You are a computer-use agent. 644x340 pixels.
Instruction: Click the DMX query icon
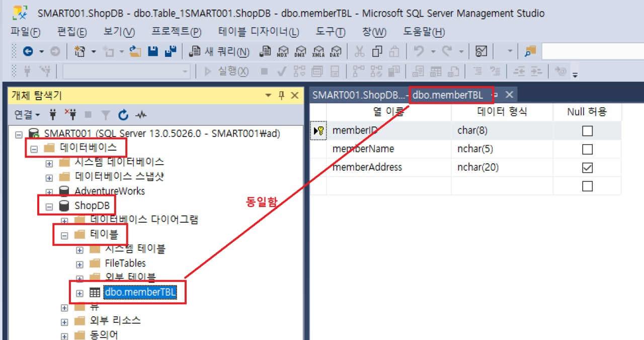click(x=301, y=51)
